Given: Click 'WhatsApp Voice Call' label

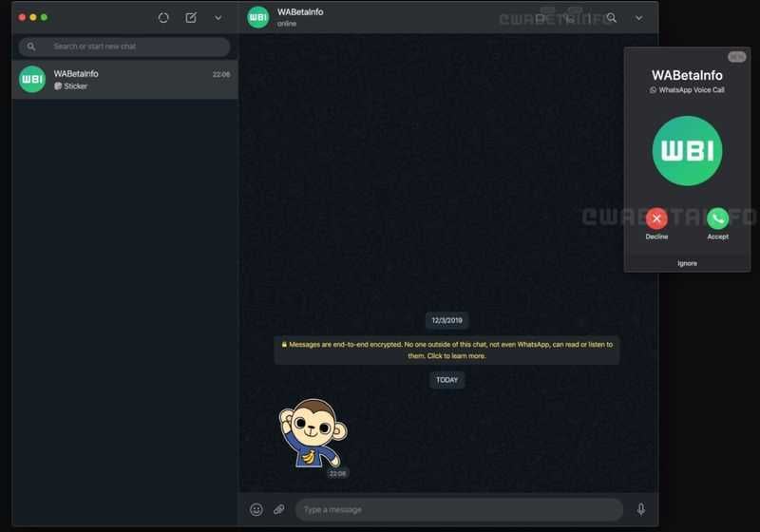Looking at the screenshot, I should (692, 90).
